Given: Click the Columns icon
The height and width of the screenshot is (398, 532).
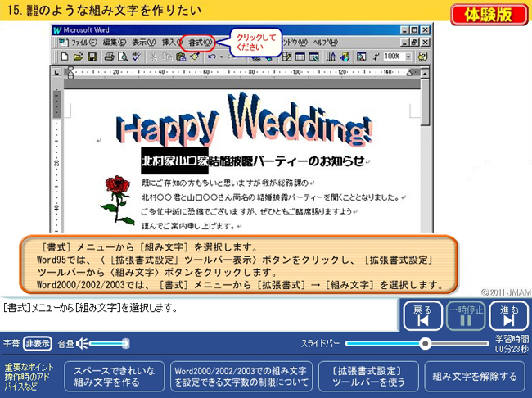Looking at the screenshot, I should [x=331, y=57].
